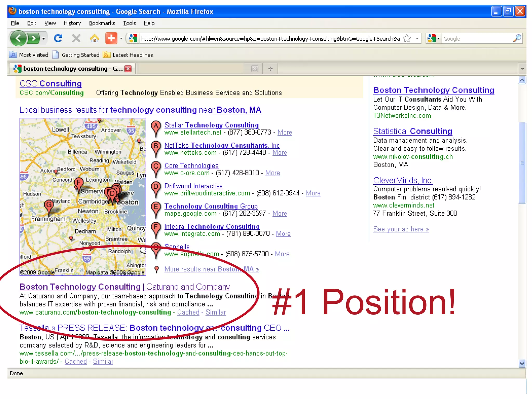Open Technology Consulting Group listing
The image size is (532, 399).
pyautogui.click(x=211, y=206)
